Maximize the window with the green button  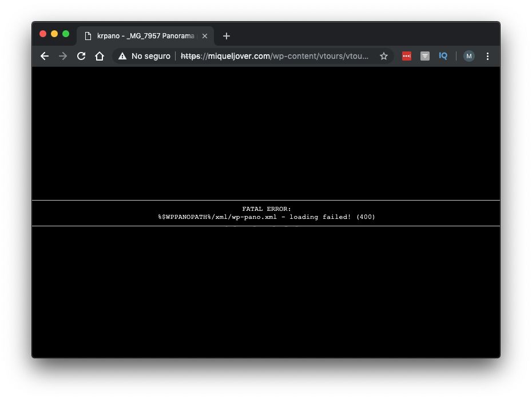point(66,34)
